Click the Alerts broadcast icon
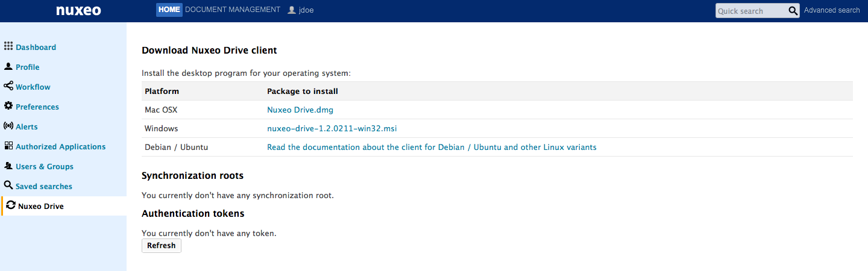 (8, 126)
